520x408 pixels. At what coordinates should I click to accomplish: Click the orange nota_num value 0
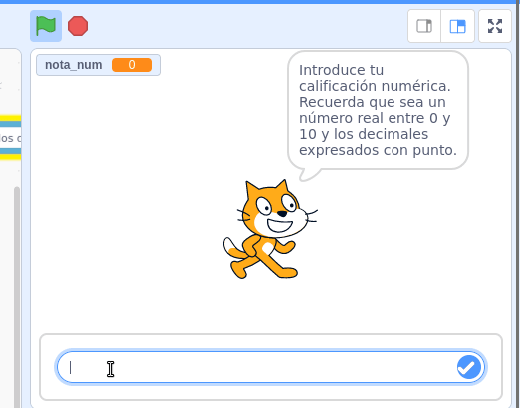point(132,65)
